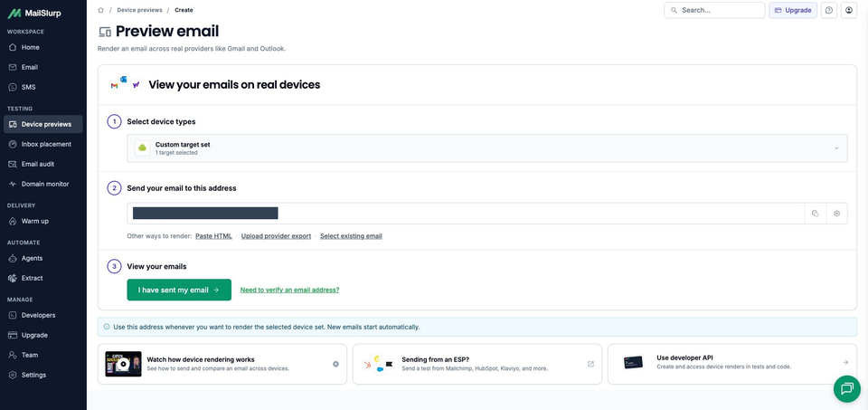Viewport: 868px width, 410px height.
Task: Click the Custom target set cloud icon
Action: coord(142,148)
